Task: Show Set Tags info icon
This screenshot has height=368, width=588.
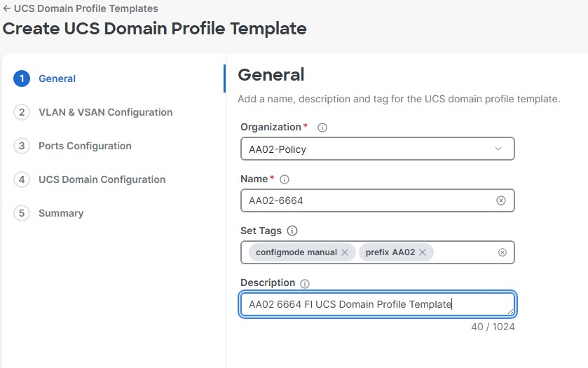Action: [292, 231]
